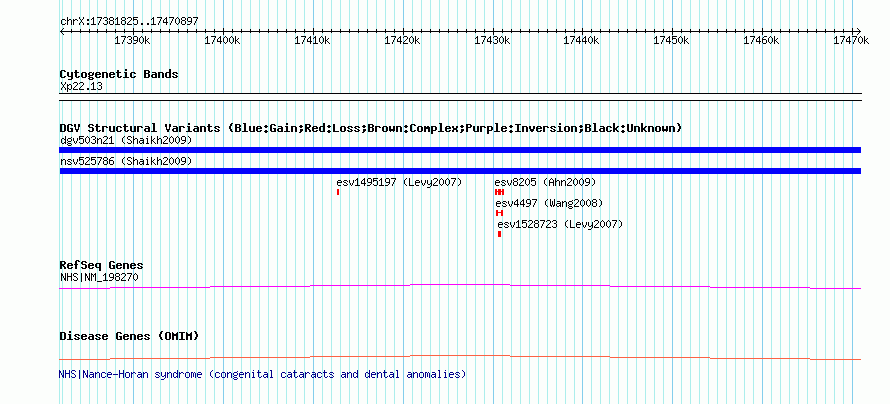This screenshot has width=890, height=404.
Task: Click the red esv8205 loss marker
Action: coord(499,192)
